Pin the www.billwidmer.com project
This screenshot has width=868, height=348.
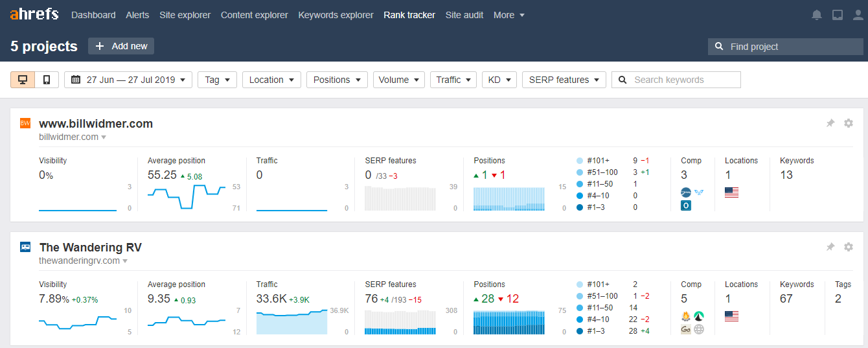click(x=830, y=123)
